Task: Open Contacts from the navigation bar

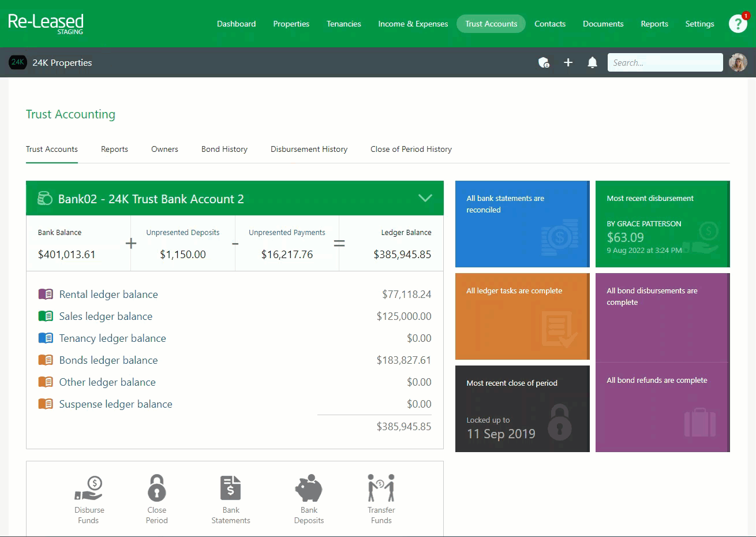Action: coord(549,24)
